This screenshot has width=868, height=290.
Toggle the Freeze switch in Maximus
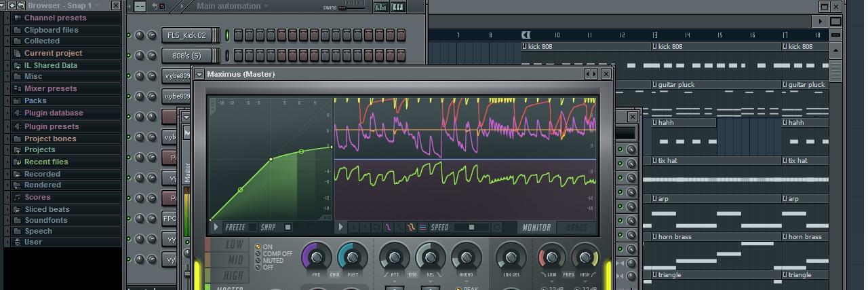241,228
